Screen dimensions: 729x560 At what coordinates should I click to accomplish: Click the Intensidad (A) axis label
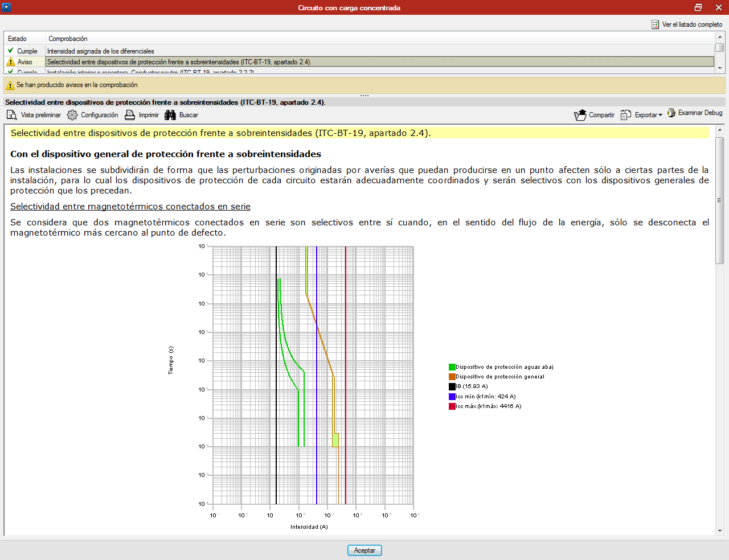tap(309, 527)
